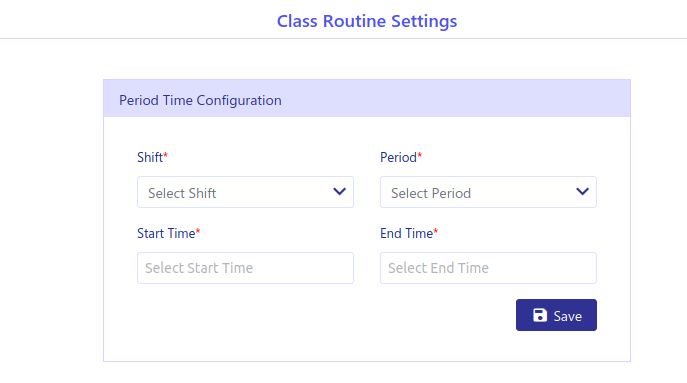687x383 pixels.
Task: Focus the Select Start Time field
Action: [x=245, y=268]
